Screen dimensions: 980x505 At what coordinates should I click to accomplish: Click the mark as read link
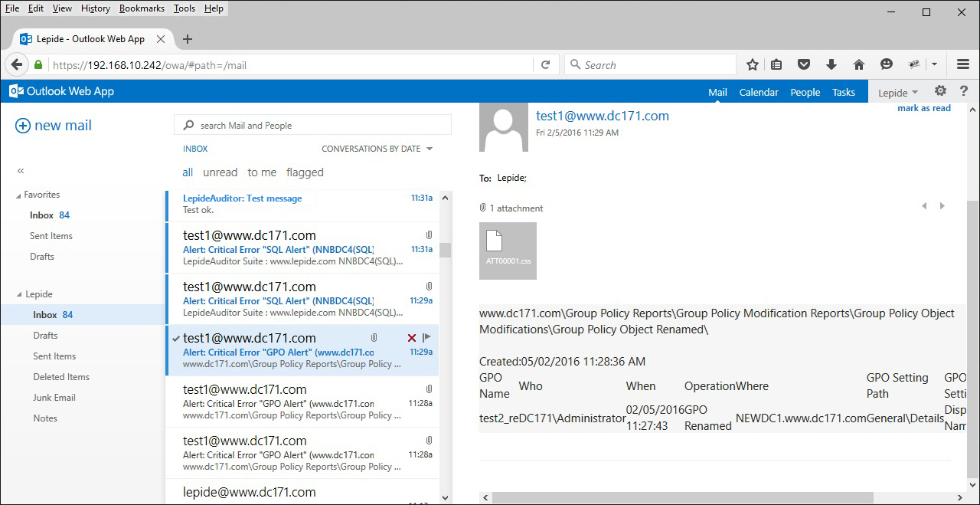point(923,108)
